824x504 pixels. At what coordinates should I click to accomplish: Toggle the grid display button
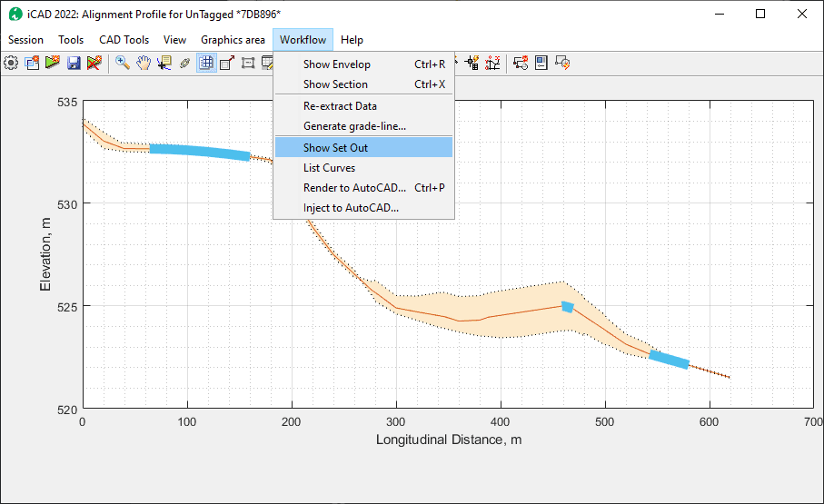tap(206, 63)
